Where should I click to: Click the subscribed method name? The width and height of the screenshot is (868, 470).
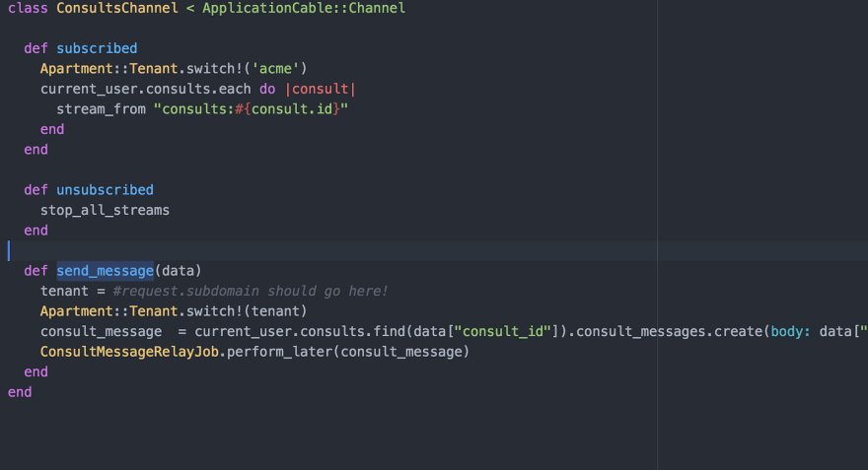[x=97, y=48]
